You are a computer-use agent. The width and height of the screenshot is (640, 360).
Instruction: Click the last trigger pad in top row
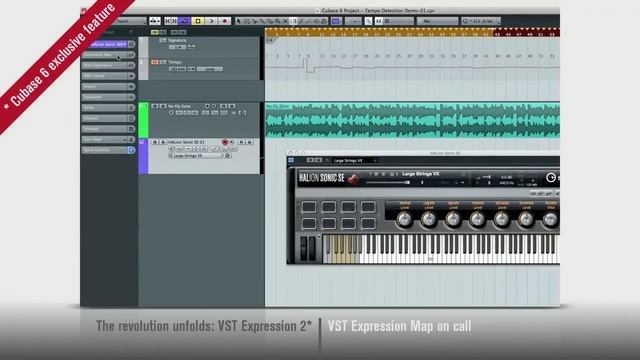tap(368, 207)
